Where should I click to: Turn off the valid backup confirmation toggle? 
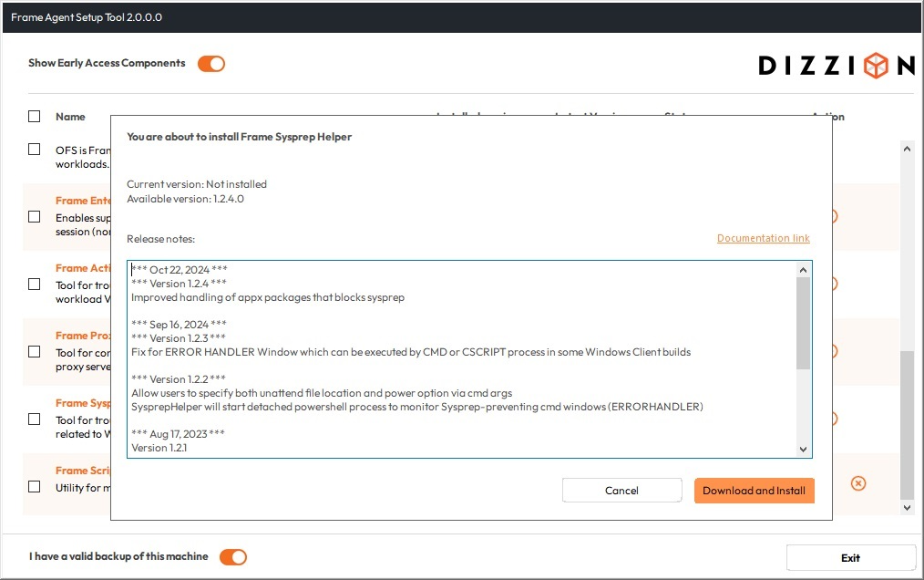233,556
